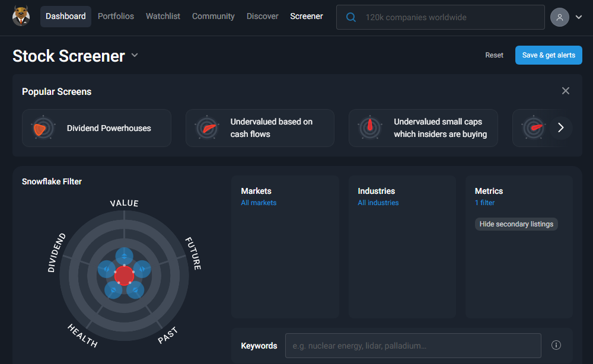593x364 pixels.
Task: Click the gauge icon for Undervalued small caps screen
Action: (x=369, y=127)
